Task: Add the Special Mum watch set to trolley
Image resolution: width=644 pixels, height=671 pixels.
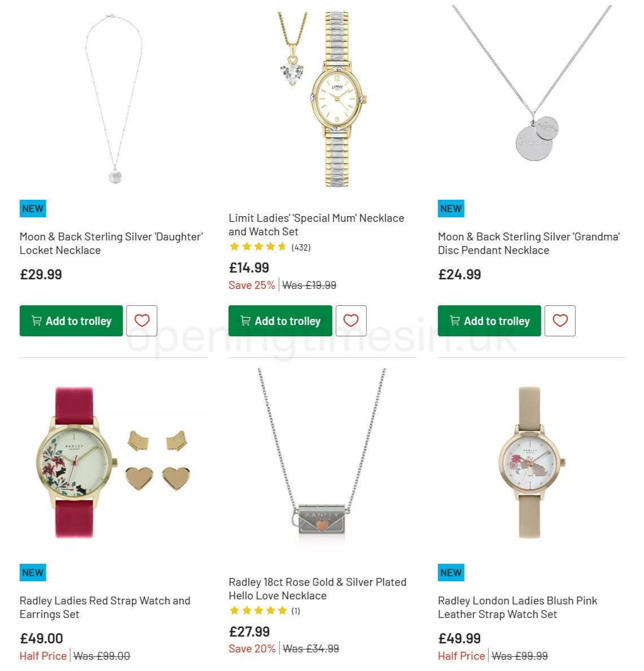Action: pos(280,321)
